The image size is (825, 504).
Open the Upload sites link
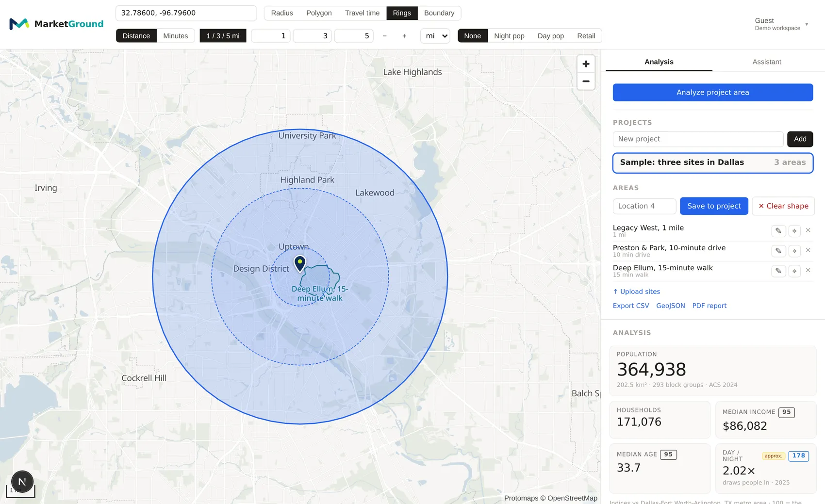coord(637,292)
